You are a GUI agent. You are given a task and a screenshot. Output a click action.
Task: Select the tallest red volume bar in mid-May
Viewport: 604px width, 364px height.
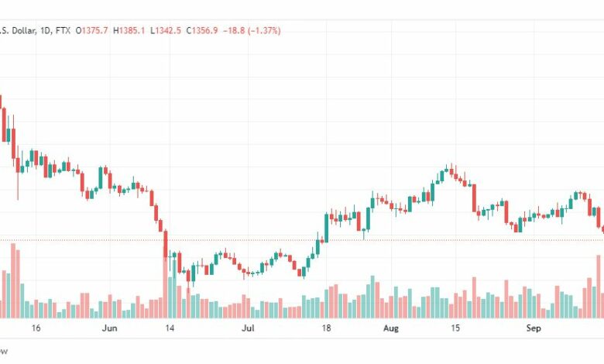pyautogui.click(x=13, y=280)
